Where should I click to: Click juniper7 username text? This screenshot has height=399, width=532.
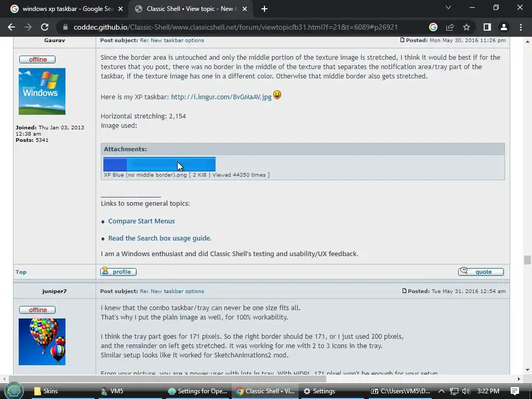click(54, 291)
